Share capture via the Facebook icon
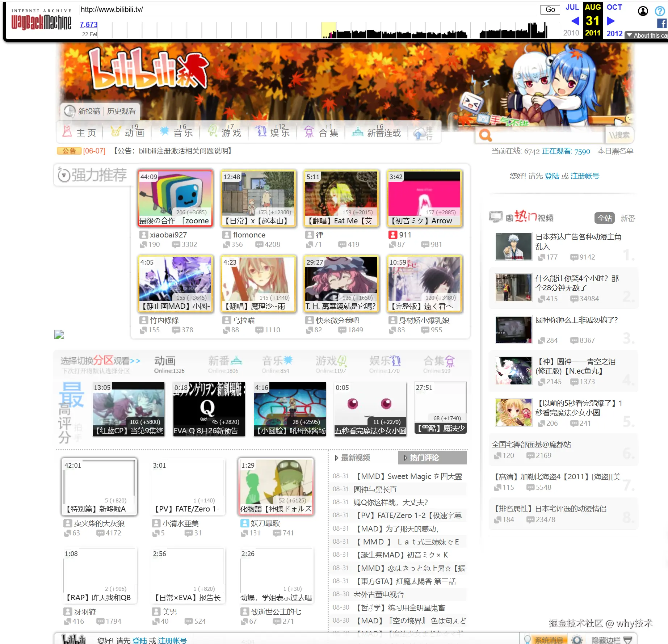 662,24
